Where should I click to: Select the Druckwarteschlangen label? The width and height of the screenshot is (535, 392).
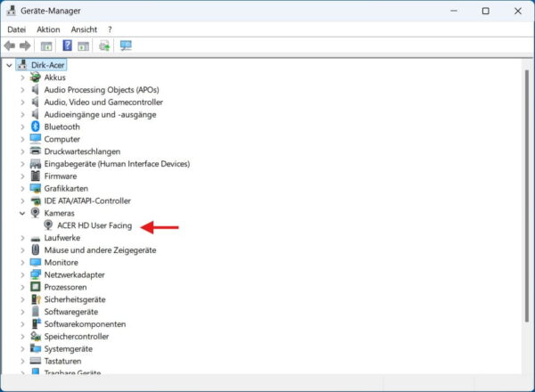click(x=82, y=151)
